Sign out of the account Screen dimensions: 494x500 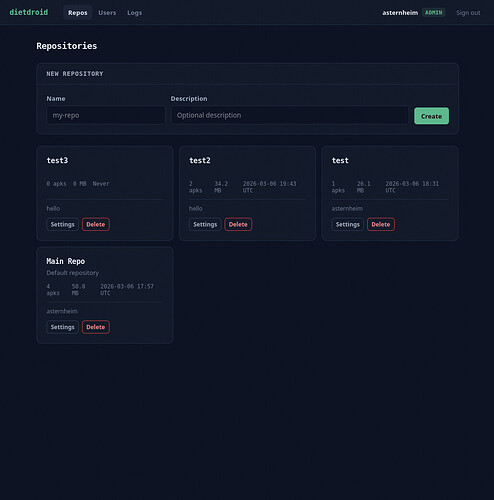pyautogui.click(x=468, y=13)
